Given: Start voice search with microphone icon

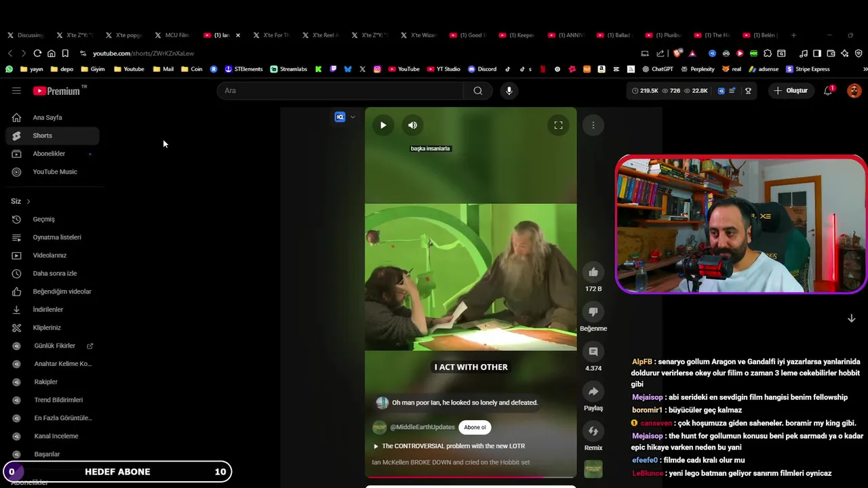Looking at the screenshot, I should 509,91.
